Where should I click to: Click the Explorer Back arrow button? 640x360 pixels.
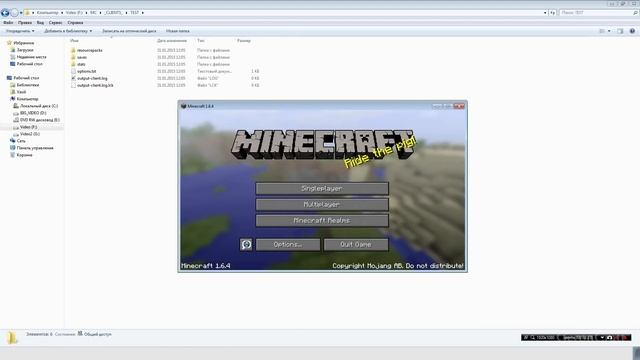(5, 13)
